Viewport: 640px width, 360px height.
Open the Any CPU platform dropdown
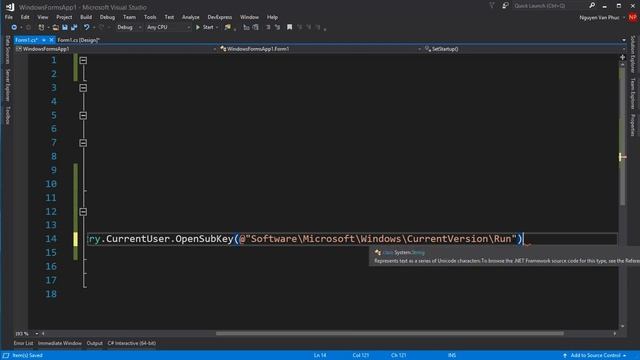[x=169, y=27]
